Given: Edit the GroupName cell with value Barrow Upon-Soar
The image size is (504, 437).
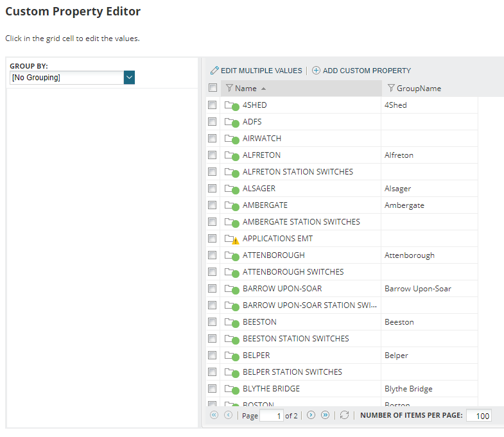Looking at the screenshot, I should [x=430, y=289].
